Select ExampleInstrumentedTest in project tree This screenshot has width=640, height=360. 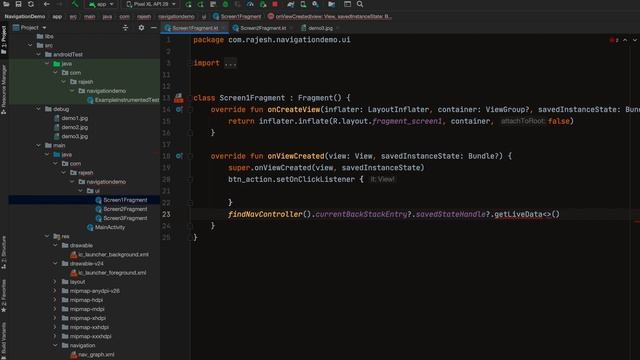(127, 100)
